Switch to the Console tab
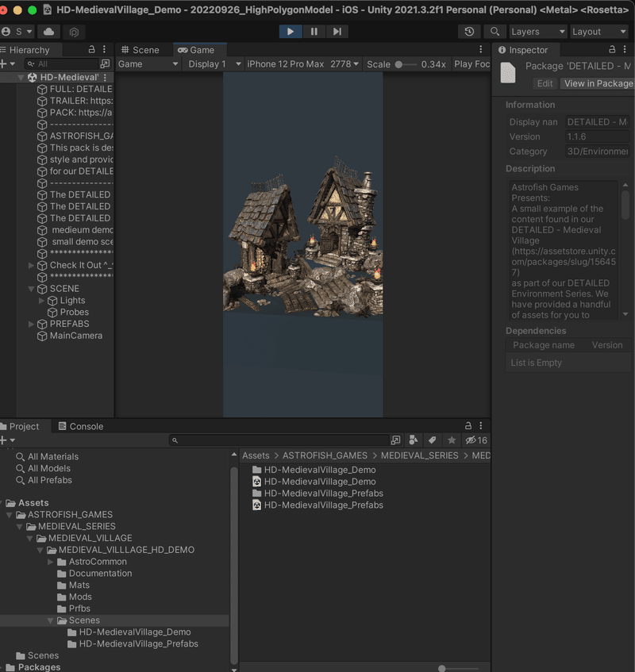The image size is (635, 672). (81, 426)
